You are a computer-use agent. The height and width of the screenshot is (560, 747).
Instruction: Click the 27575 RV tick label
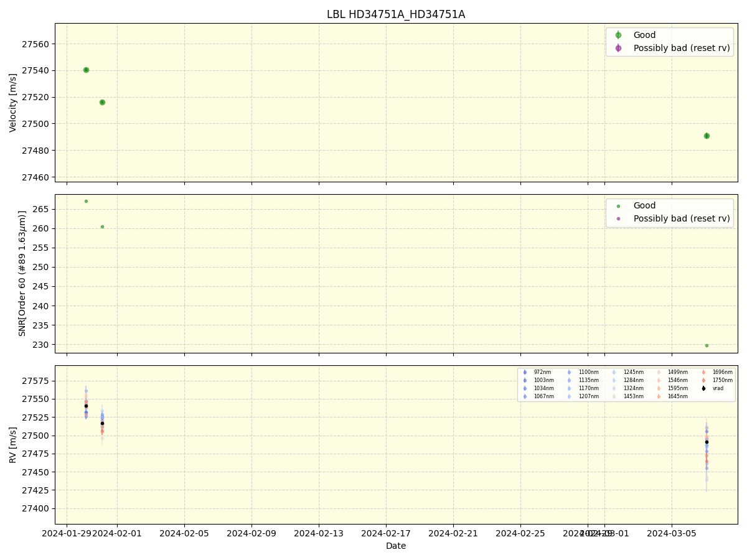click(x=37, y=381)
